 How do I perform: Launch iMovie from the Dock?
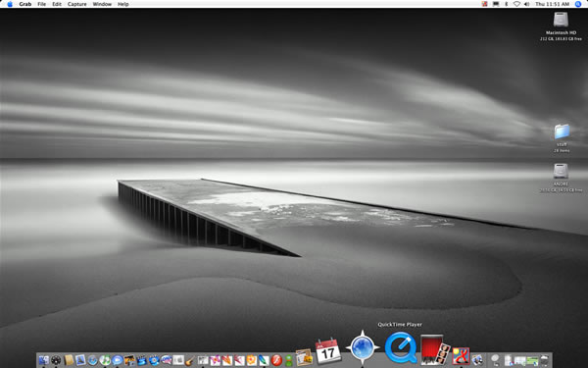click(x=141, y=360)
